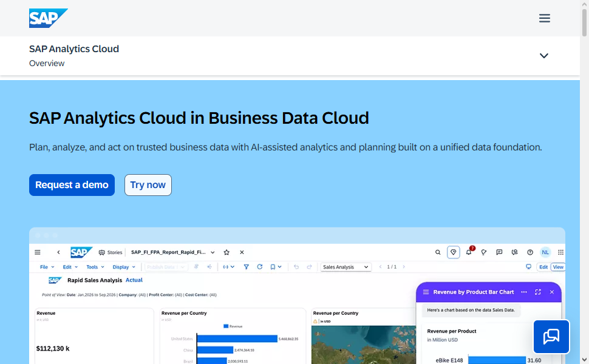The image size is (589, 364).
Task: Click the highlighted AI diamond icon
Action: coord(454,252)
